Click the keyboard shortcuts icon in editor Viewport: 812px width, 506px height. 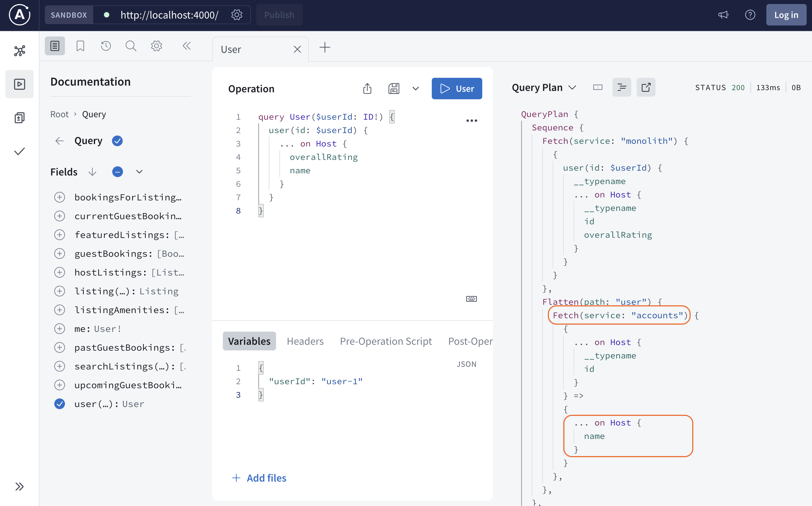coord(472,299)
